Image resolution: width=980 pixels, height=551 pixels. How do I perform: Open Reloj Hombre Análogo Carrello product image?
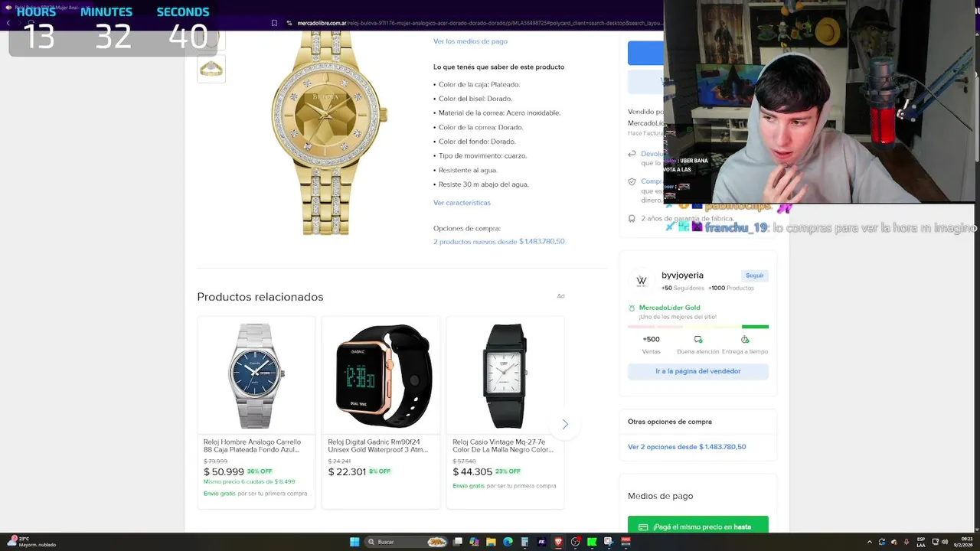(x=256, y=375)
